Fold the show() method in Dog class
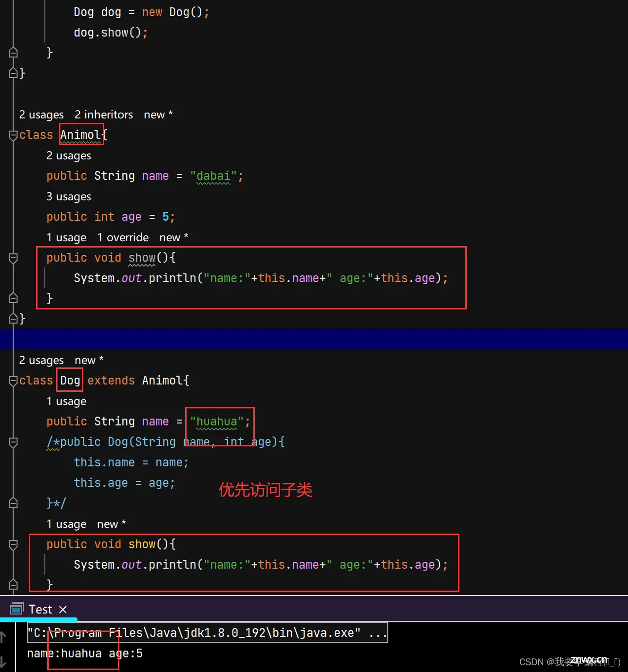This screenshot has height=672, width=628. (x=13, y=544)
